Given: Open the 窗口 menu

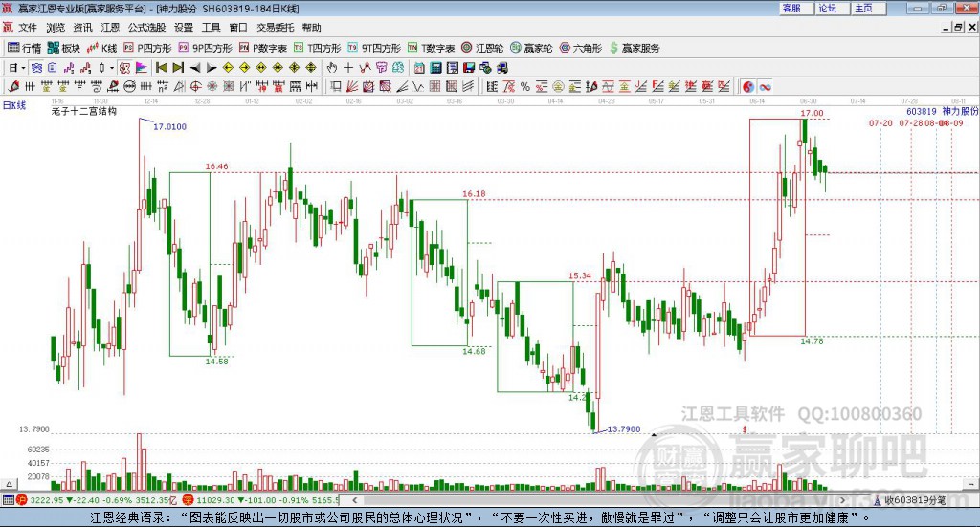Looking at the screenshot, I should 238,28.
